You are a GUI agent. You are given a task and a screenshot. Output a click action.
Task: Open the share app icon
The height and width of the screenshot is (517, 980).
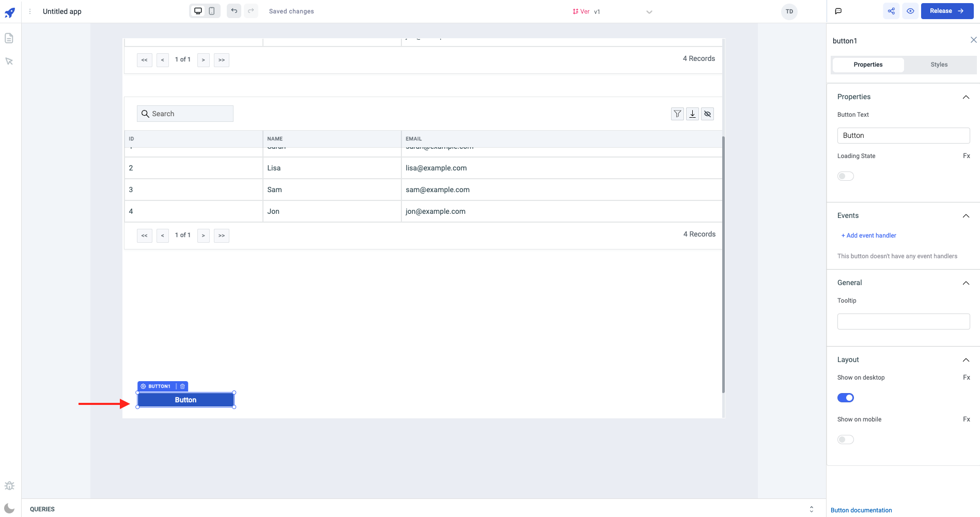(x=891, y=11)
